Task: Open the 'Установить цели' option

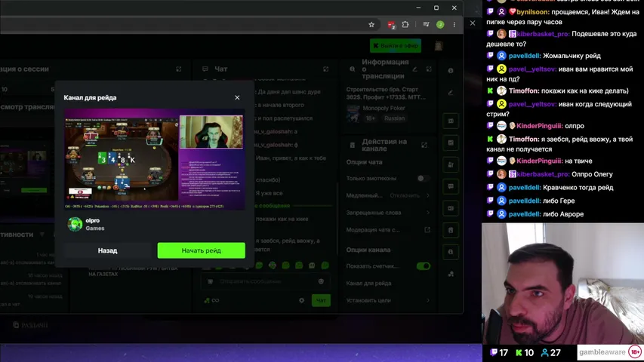Action: point(388,300)
